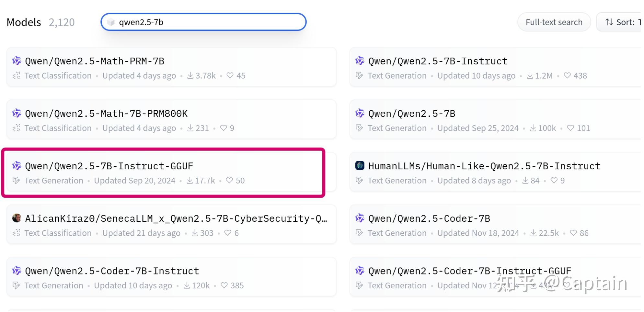Open the highlighted Qwen2.5-7B-Instruct-GGUF model

109,166
